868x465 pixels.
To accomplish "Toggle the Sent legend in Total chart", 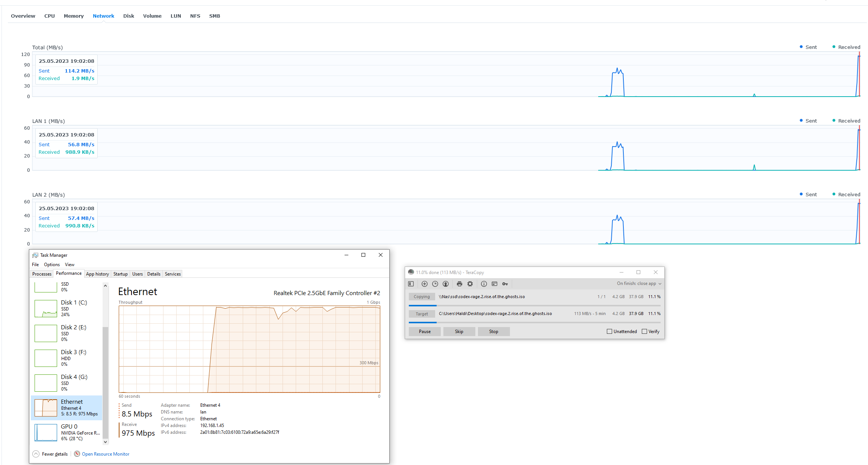I will click(x=808, y=47).
